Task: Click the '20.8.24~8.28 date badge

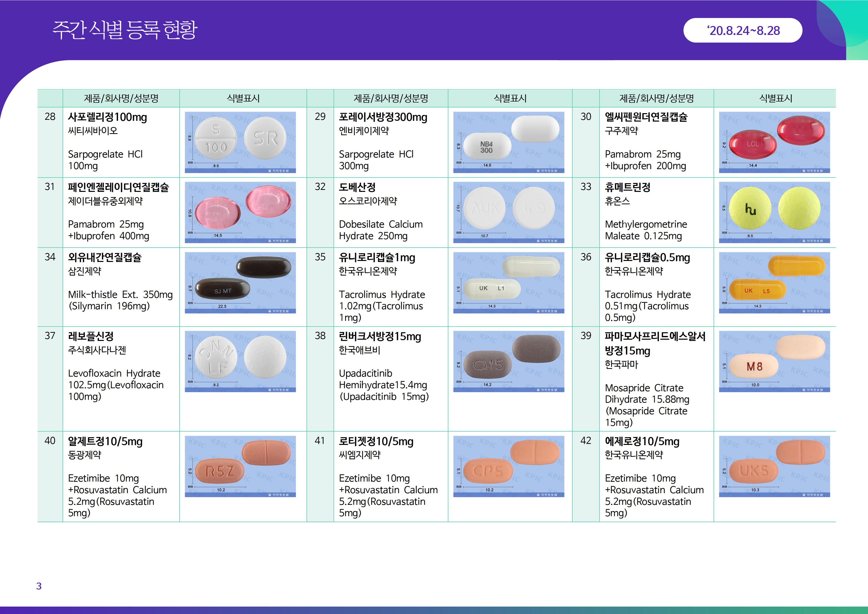Action: (743, 30)
